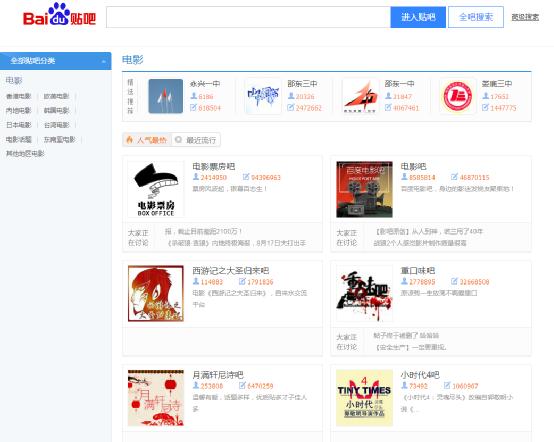Open the 重口味吧 title link

tap(418, 271)
